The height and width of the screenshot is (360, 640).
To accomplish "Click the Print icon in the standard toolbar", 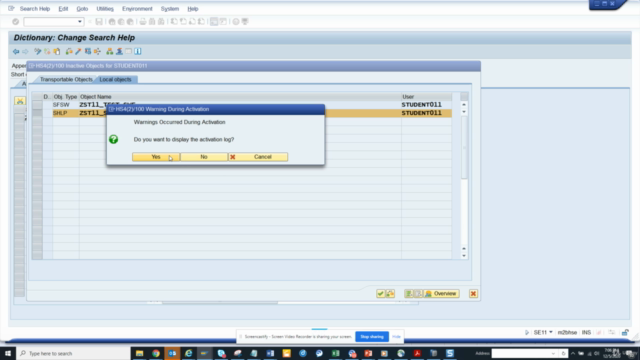I will (x=142, y=22).
